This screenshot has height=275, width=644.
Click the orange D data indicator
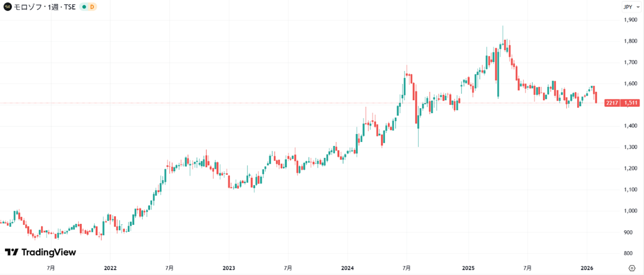[92, 7]
